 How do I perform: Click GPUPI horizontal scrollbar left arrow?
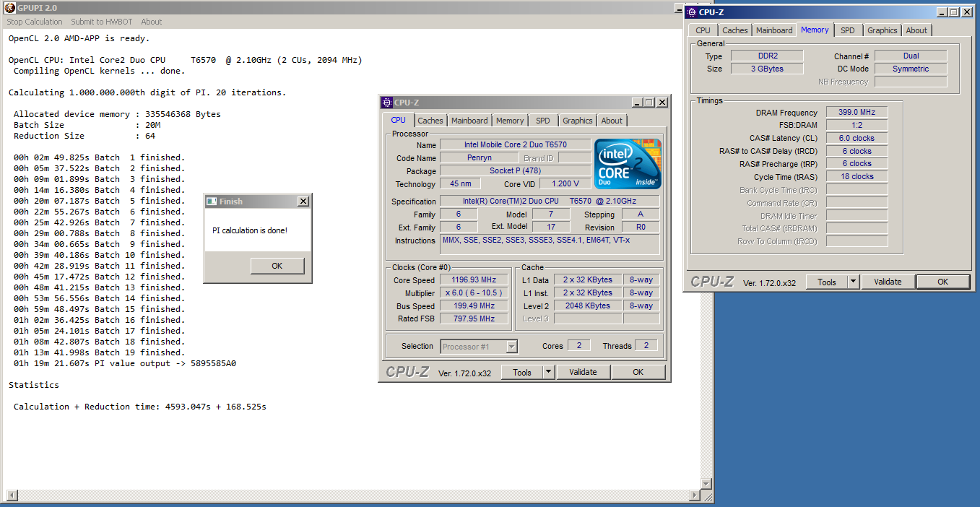11,495
